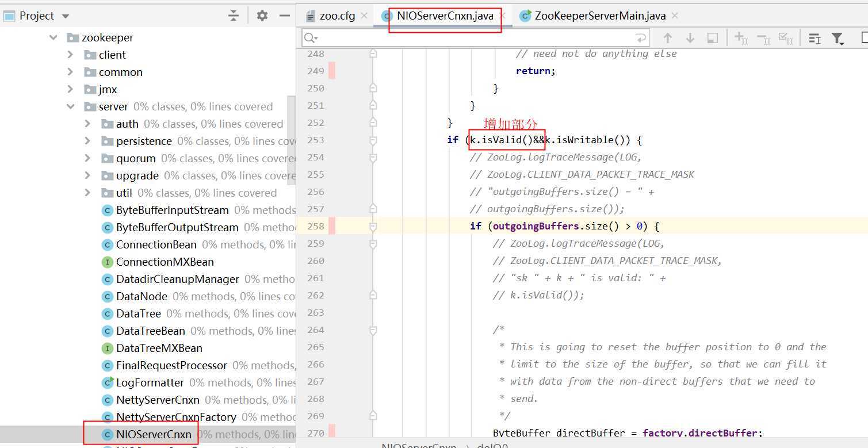
Task: Switch to the ZooKeeperServerMain.java tab
Action: coord(600,16)
